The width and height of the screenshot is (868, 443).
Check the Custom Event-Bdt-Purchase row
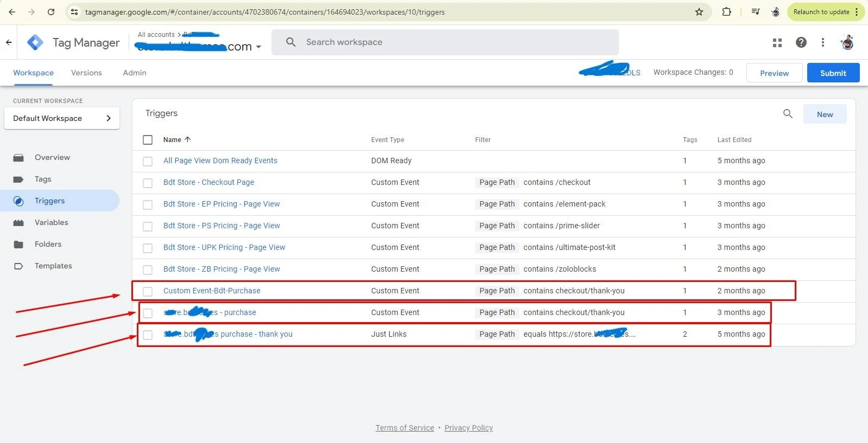point(148,291)
